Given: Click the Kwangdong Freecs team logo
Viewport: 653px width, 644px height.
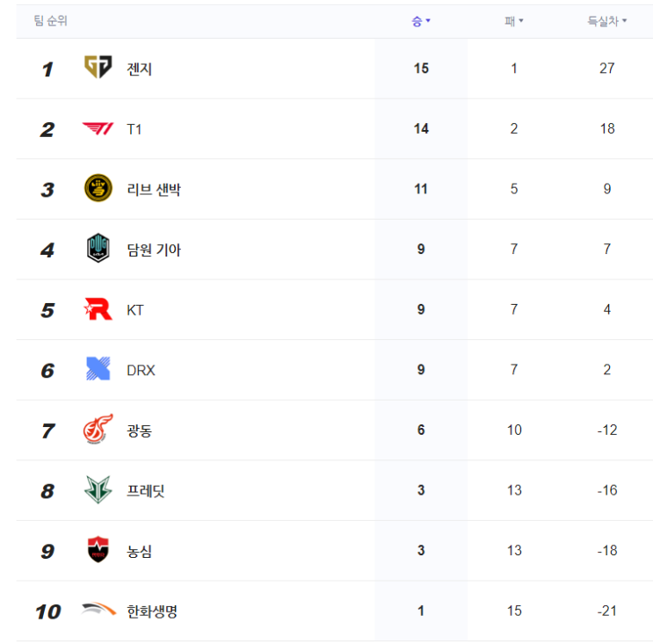Looking at the screenshot, I should coord(98,431).
